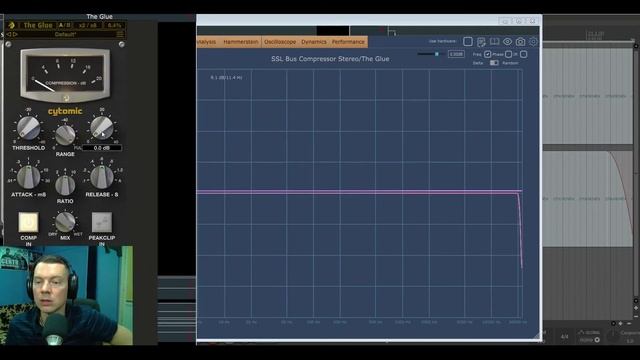Click the vertical zoom-out minus icon in the DAW

(636, 316)
